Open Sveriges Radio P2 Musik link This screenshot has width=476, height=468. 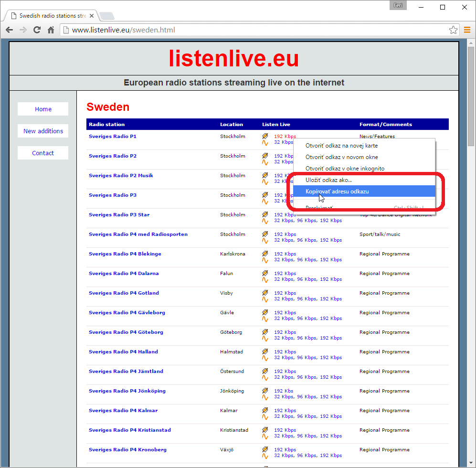point(121,176)
